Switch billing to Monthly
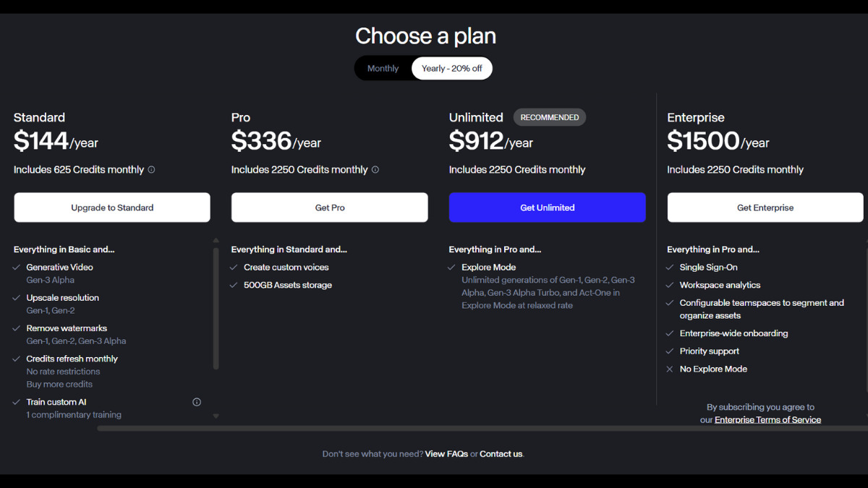This screenshot has height=488, width=868. (383, 69)
